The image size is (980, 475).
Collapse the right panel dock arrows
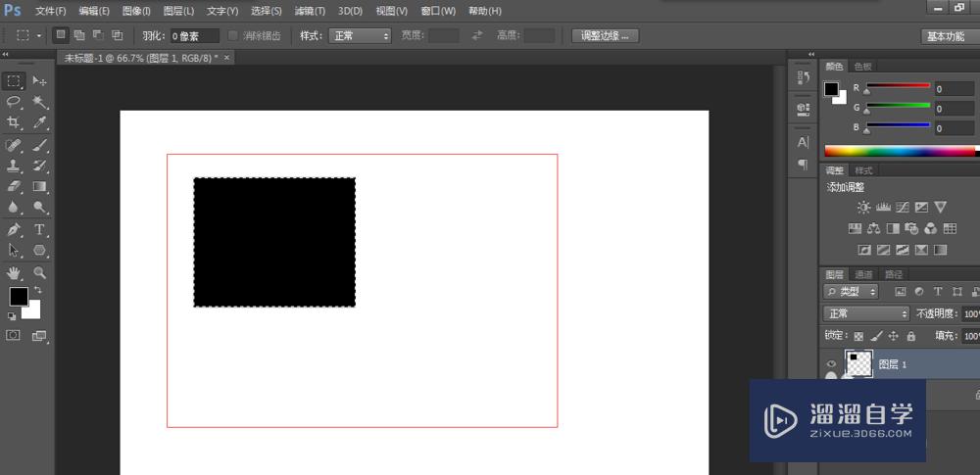click(811, 55)
